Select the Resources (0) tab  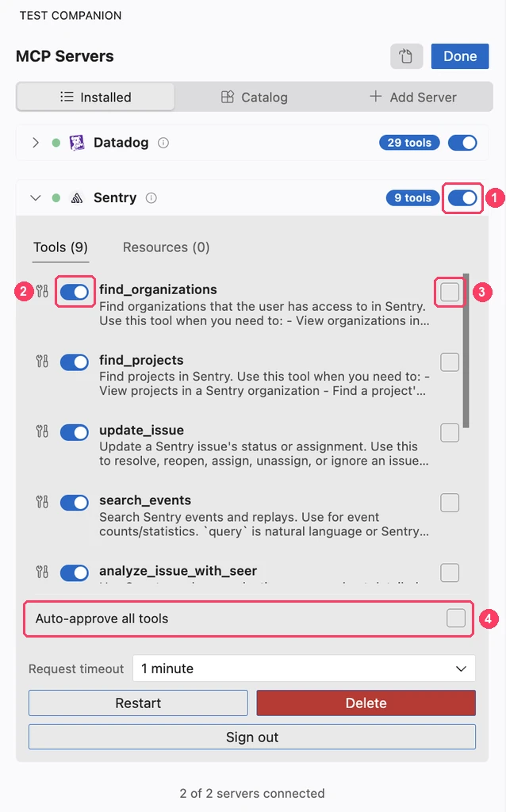tap(167, 247)
